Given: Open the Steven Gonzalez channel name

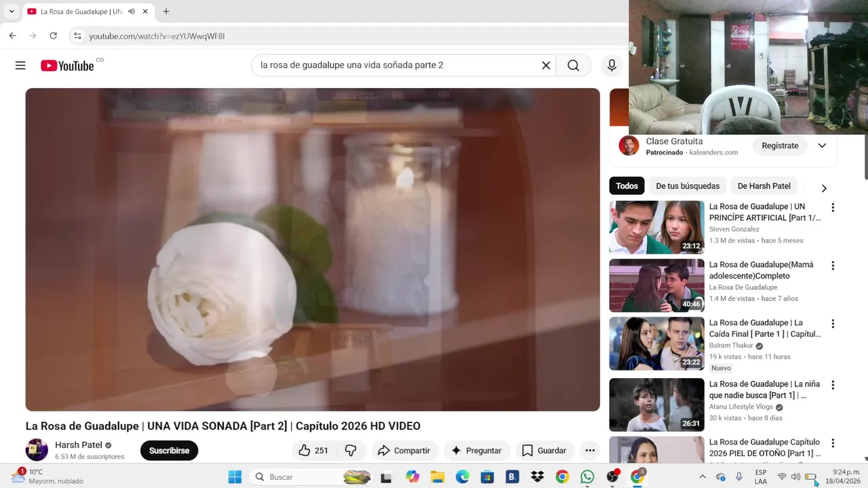Looking at the screenshot, I should tap(734, 229).
